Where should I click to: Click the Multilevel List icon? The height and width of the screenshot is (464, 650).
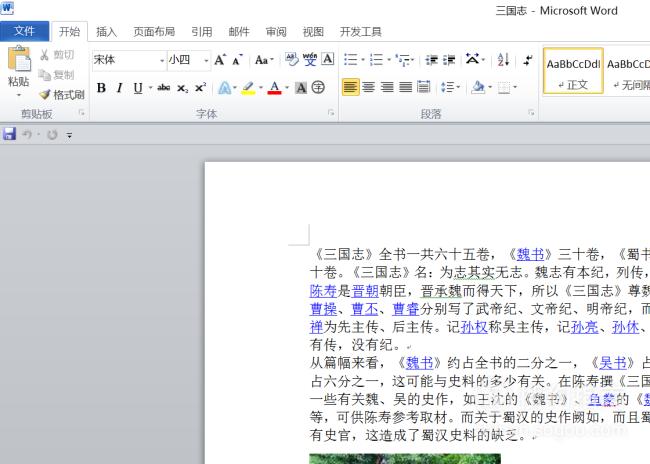pos(403,61)
